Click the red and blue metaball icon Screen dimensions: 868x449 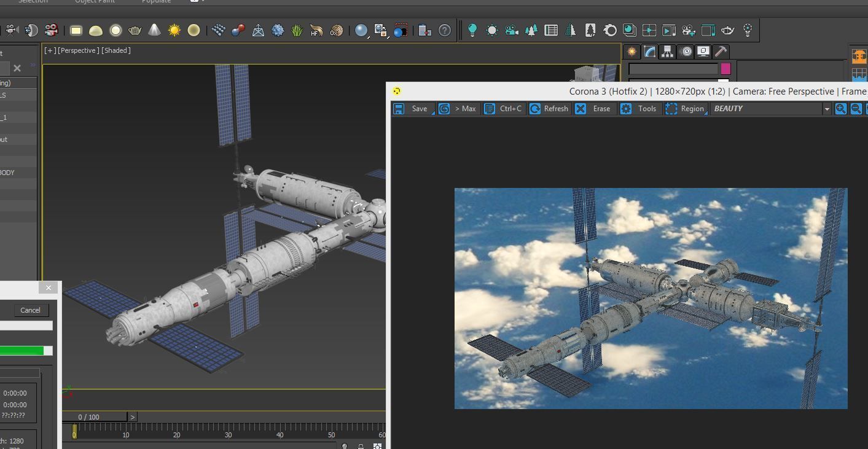(238, 30)
